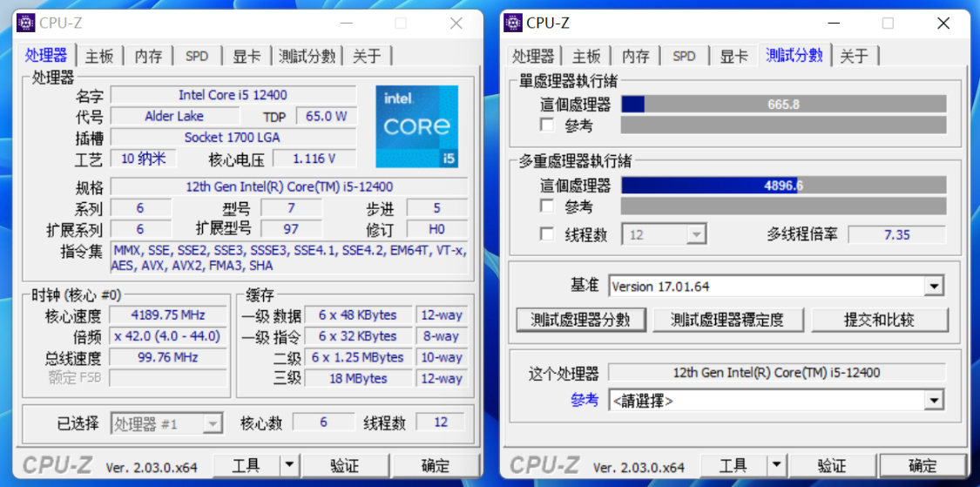Open 已选择 处理器 #1 dropdown
The width and height of the screenshot is (980, 487).
pyautogui.click(x=167, y=424)
